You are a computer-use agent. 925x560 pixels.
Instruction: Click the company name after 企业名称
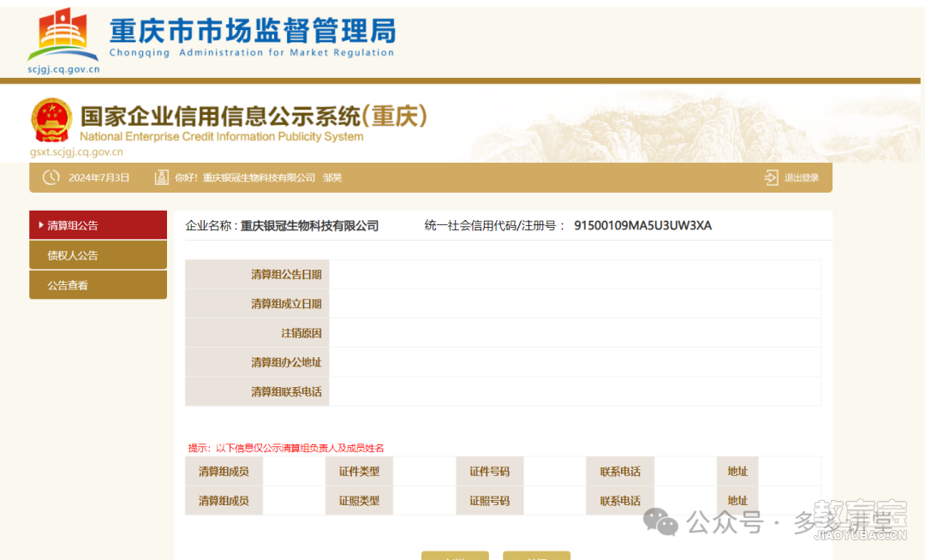coord(310,226)
